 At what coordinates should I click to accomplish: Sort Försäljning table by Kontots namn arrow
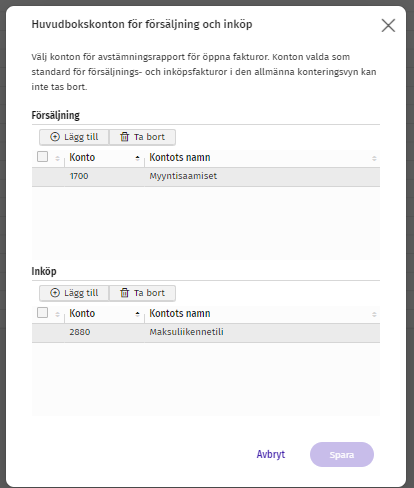[374, 158]
